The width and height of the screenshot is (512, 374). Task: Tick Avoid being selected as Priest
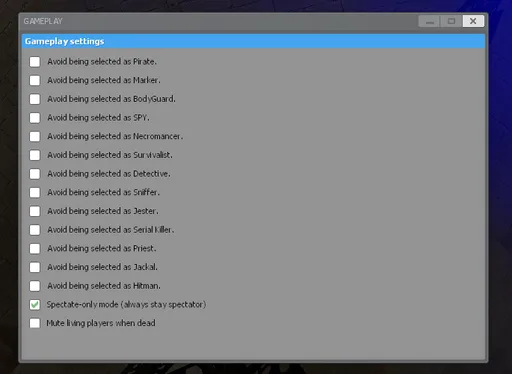35,248
